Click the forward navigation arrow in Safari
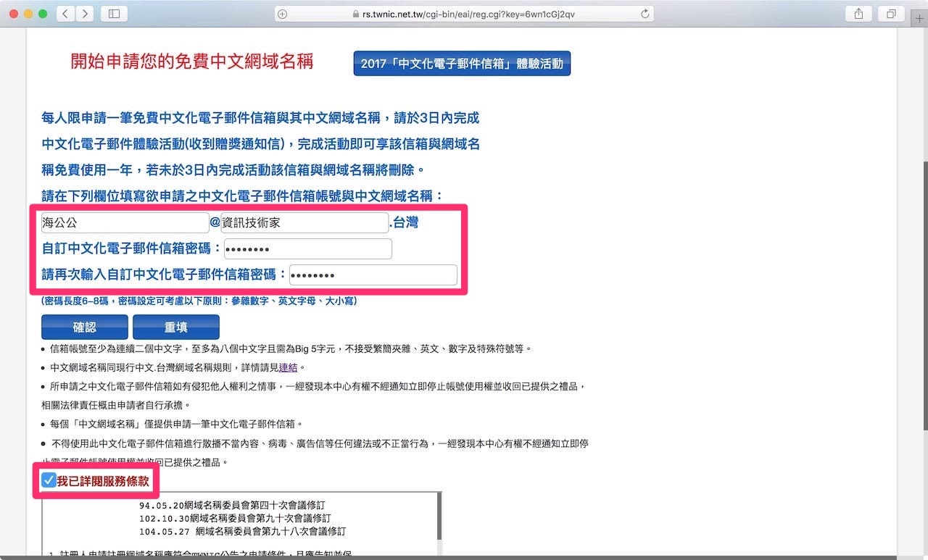928x560 pixels. tap(85, 13)
